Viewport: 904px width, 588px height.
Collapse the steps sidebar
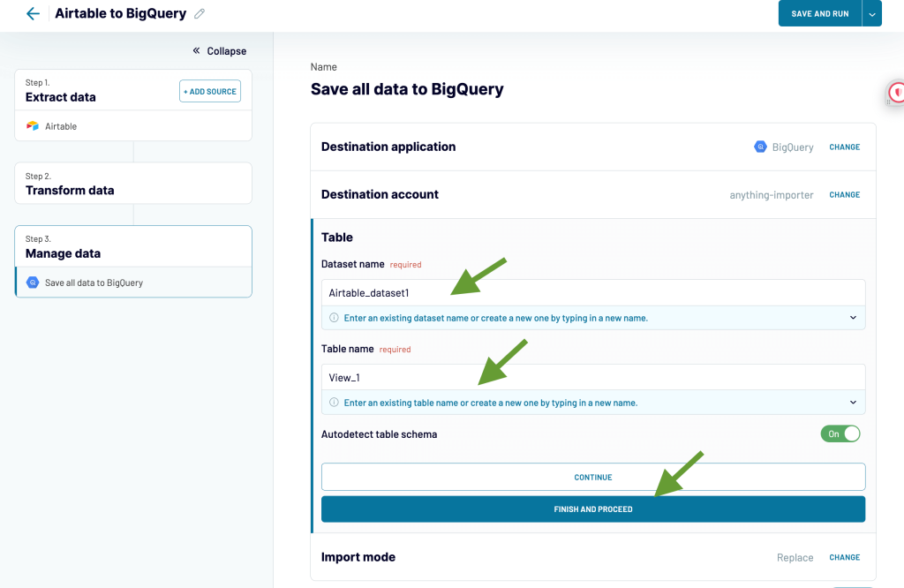220,50
